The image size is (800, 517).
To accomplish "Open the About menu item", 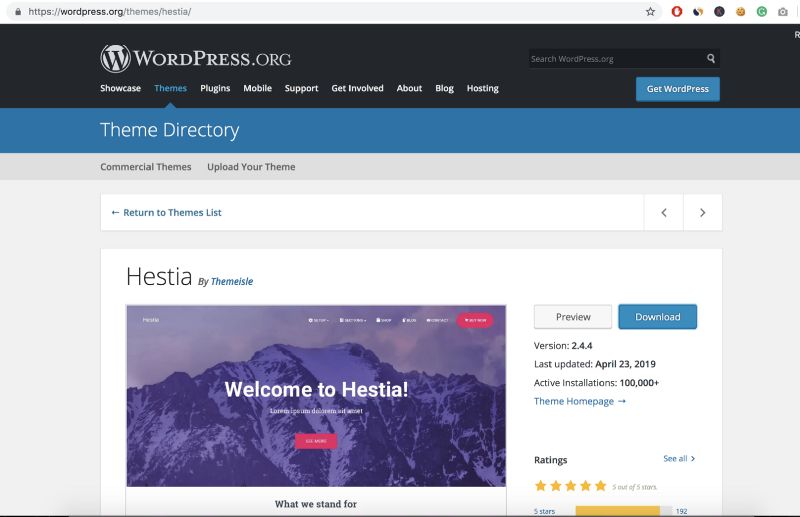I will tap(409, 88).
